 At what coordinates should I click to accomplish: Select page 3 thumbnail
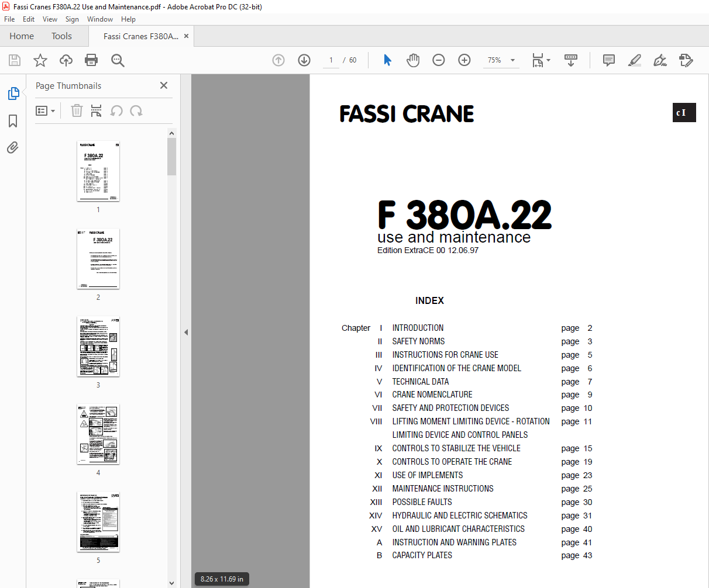pos(98,347)
